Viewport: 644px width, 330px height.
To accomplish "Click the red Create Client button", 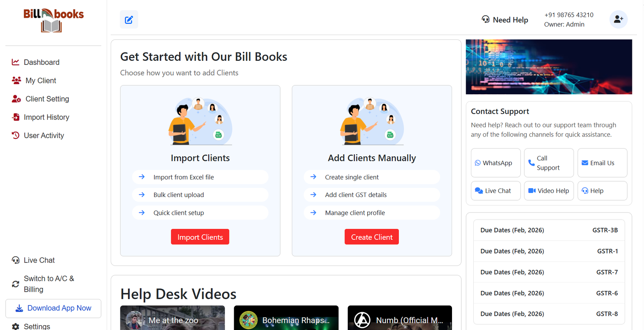I will [x=372, y=237].
